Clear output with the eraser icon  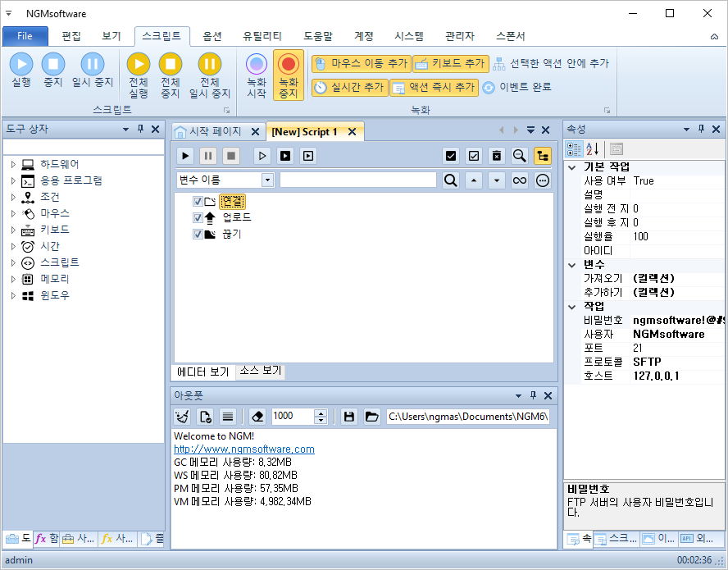point(257,417)
